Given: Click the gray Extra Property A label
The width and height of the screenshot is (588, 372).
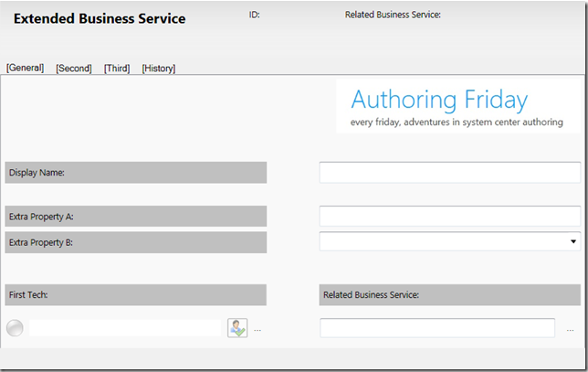Looking at the screenshot, I should click(136, 217).
